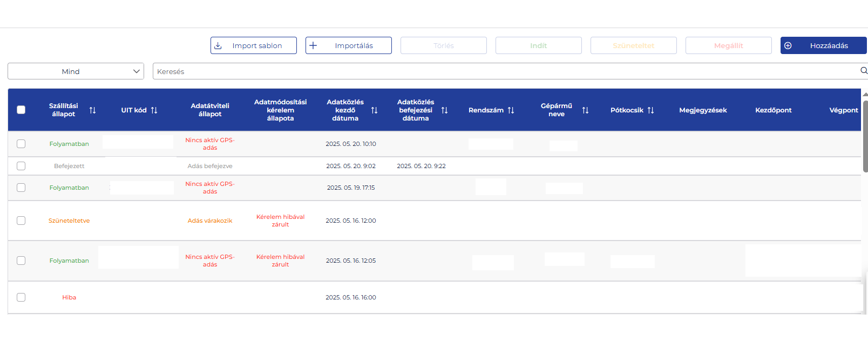Select the Szüneteltetve row checkbox

pos(21,221)
